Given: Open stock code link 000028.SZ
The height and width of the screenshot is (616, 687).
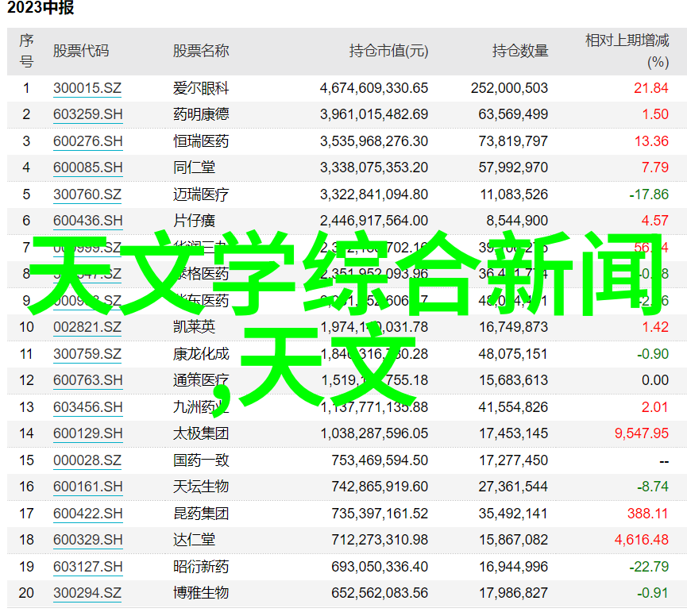Looking at the screenshot, I should 87,460.
